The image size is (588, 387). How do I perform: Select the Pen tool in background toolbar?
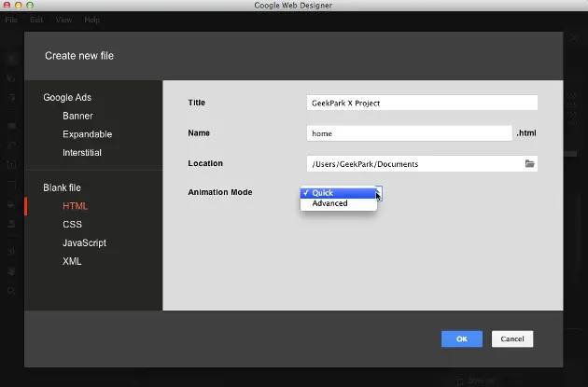(x=11, y=145)
